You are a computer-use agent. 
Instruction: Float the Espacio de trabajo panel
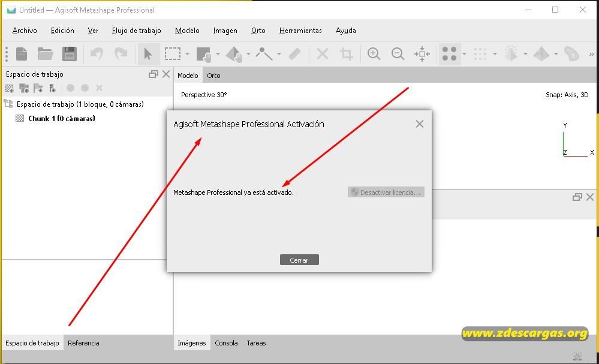coord(153,74)
